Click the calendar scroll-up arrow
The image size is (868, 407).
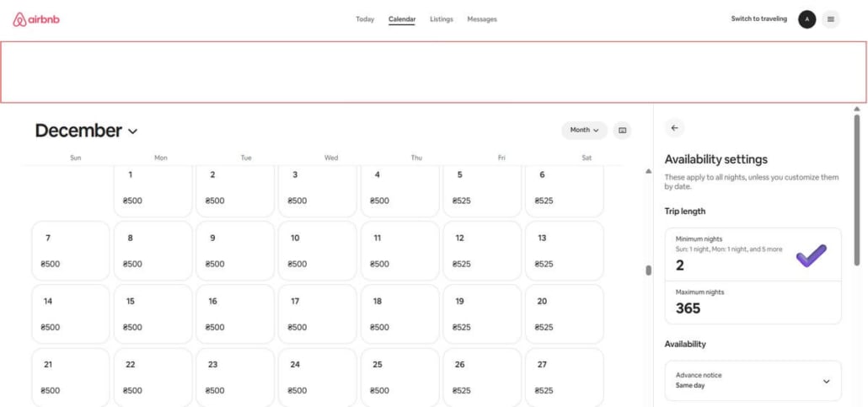coord(648,171)
